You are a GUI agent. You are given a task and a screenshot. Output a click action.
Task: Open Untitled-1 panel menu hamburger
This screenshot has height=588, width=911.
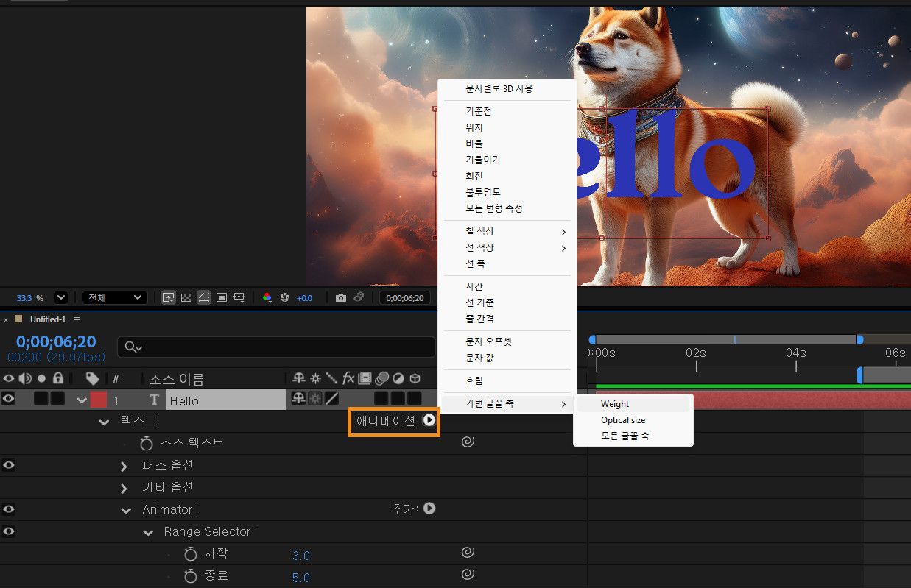tap(77, 319)
